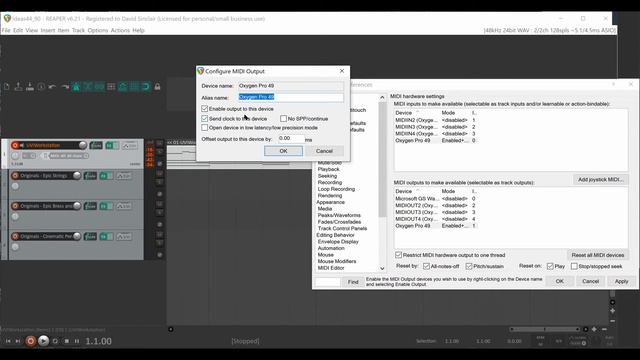Toggle the Ripple editing toolbar icon
Screen dimensions: 640x360
111,87
